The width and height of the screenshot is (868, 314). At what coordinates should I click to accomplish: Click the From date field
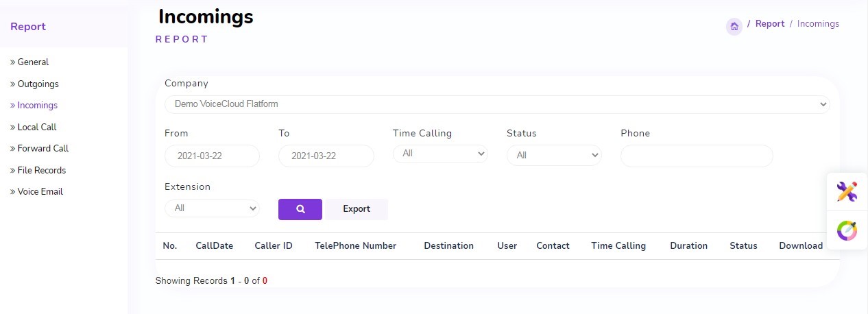click(x=212, y=156)
